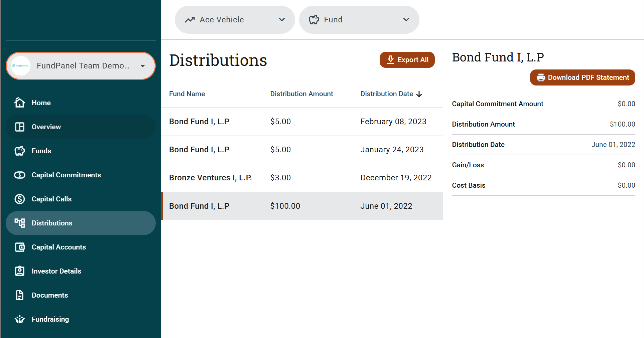This screenshot has width=644, height=338.
Task: Click the Capital Commitment Amount label
Action: [498, 104]
